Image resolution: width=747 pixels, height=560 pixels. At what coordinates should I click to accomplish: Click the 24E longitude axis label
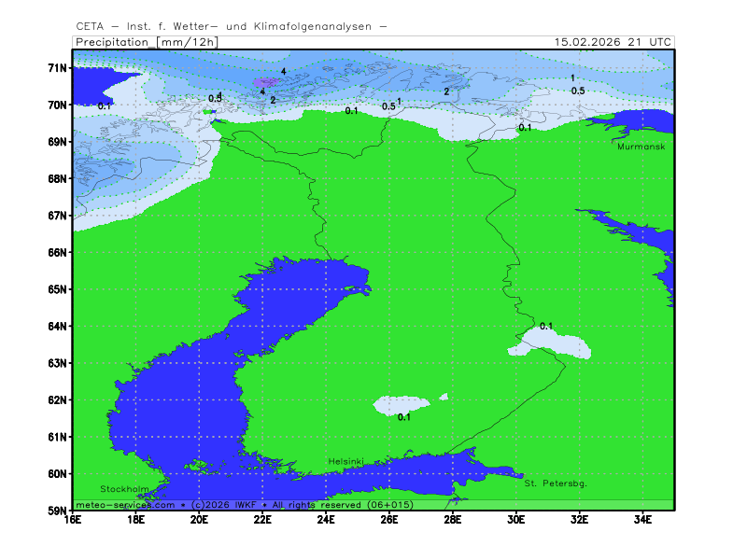pos(326,520)
